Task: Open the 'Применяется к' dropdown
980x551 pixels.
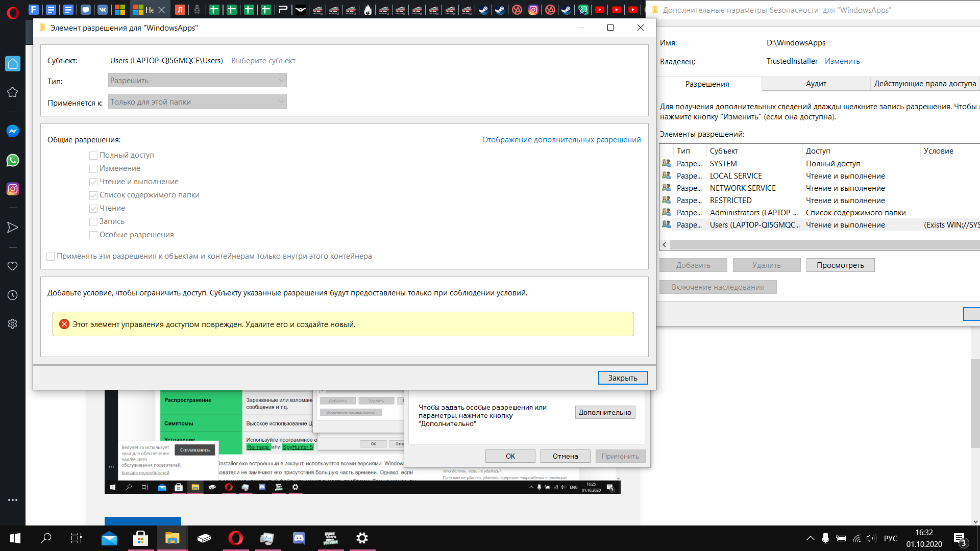Action: tap(197, 102)
